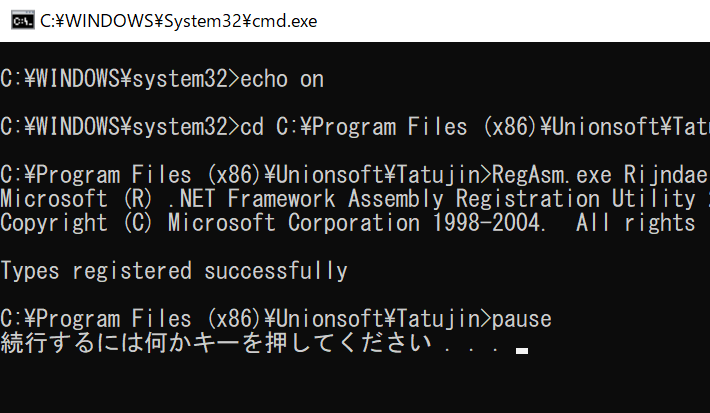
Task: Click the blinking cursor after the prompt
Action: coord(522,351)
